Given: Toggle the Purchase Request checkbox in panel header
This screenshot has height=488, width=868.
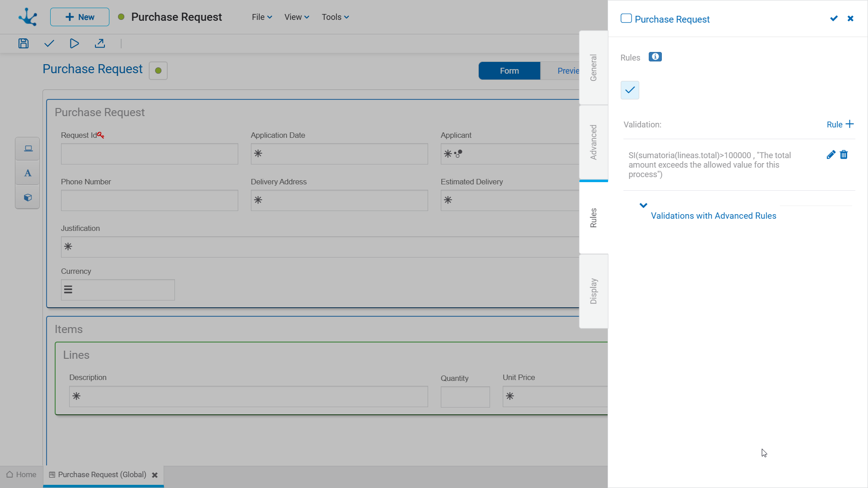Looking at the screenshot, I should point(626,19).
